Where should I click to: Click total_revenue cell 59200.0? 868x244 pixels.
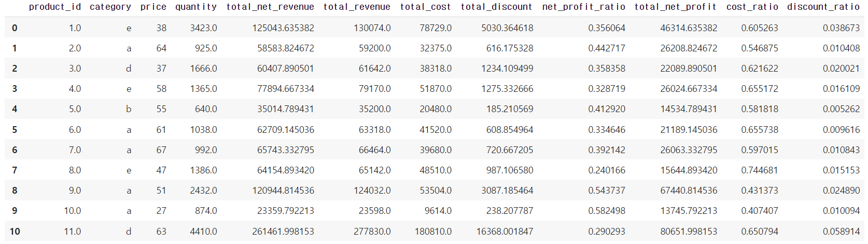pyautogui.click(x=375, y=48)
